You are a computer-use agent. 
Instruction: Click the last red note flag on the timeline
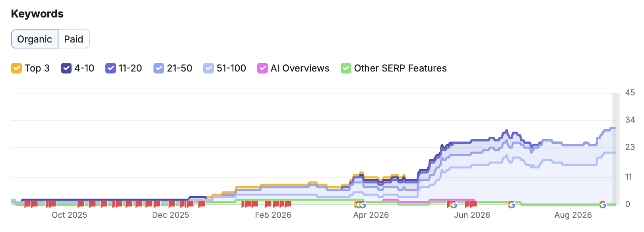[473, 204]
